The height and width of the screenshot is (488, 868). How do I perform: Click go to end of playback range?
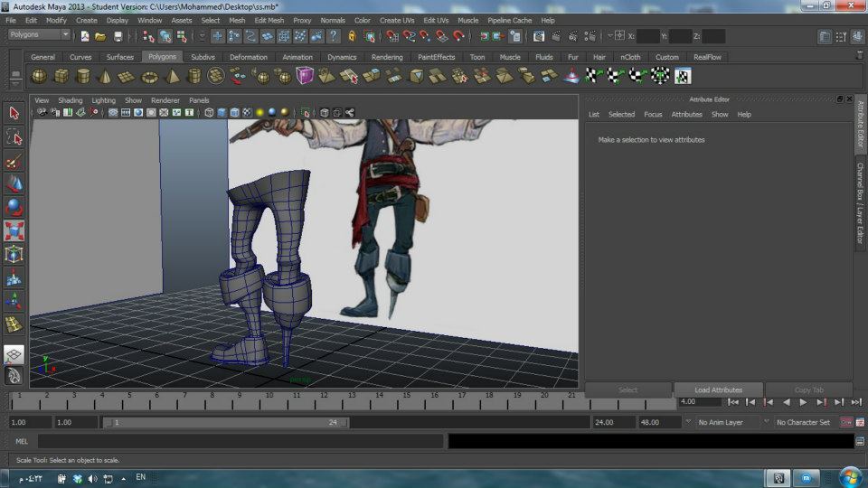point(856,402)
